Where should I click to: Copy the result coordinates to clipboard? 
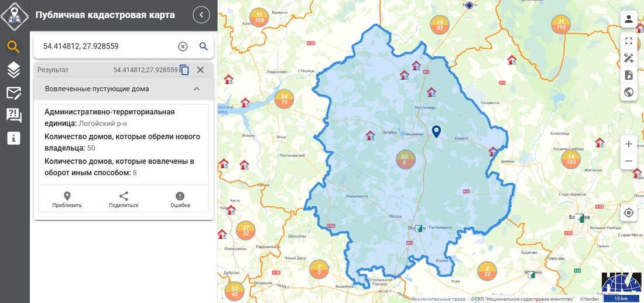coord(184,70)
